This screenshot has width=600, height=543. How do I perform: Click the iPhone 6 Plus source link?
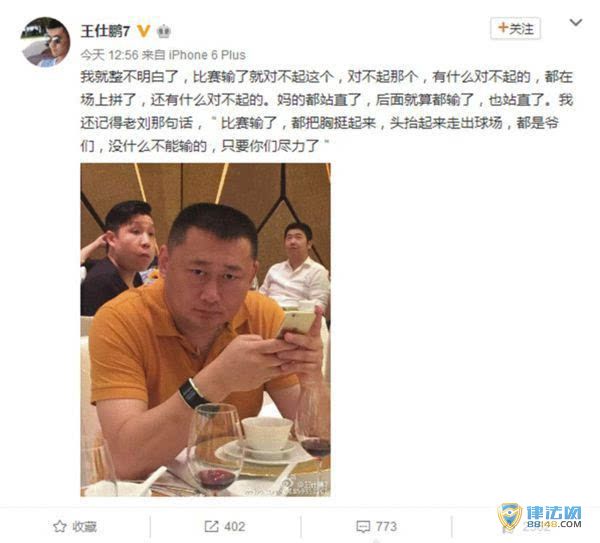[x=207, y=55]
